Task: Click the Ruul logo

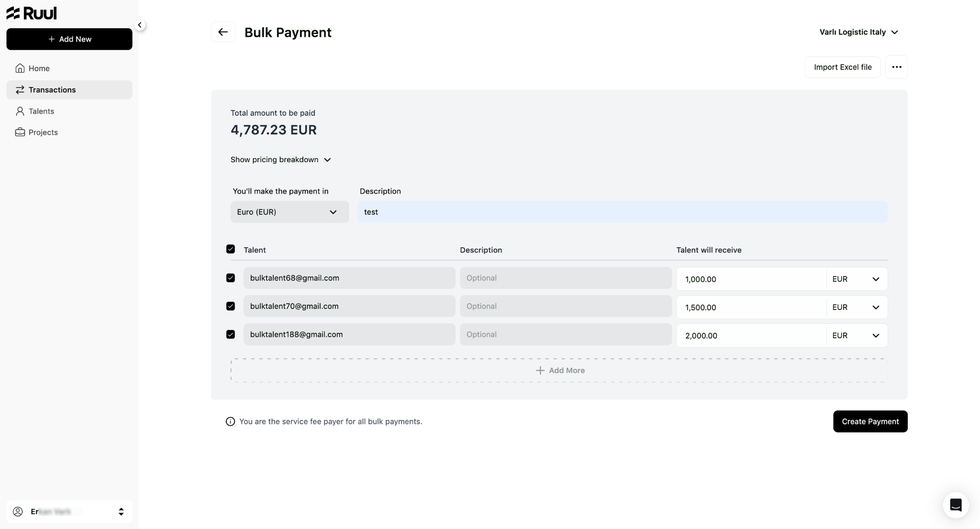Action: [x=32, y=13]
